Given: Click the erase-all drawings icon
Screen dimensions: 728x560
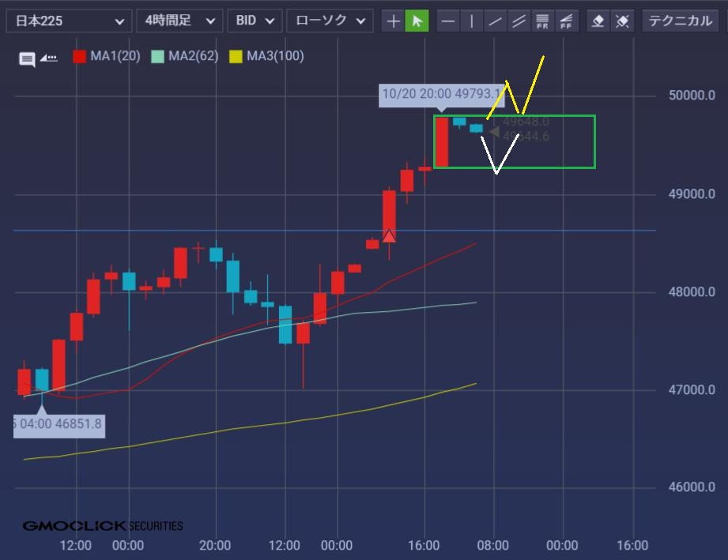Looking at the screenshot, I should (x=623, y=21).
